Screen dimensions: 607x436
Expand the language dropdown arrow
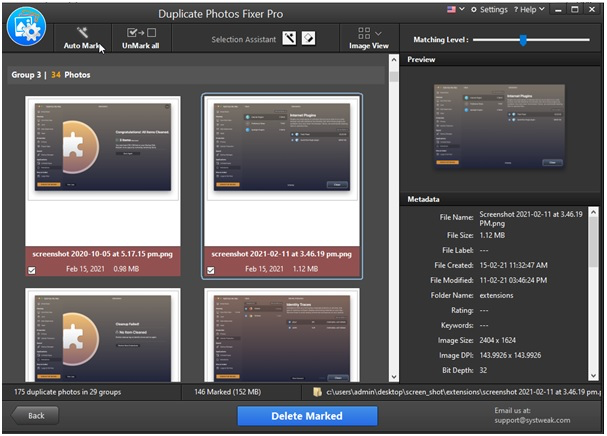coord(462,9)
